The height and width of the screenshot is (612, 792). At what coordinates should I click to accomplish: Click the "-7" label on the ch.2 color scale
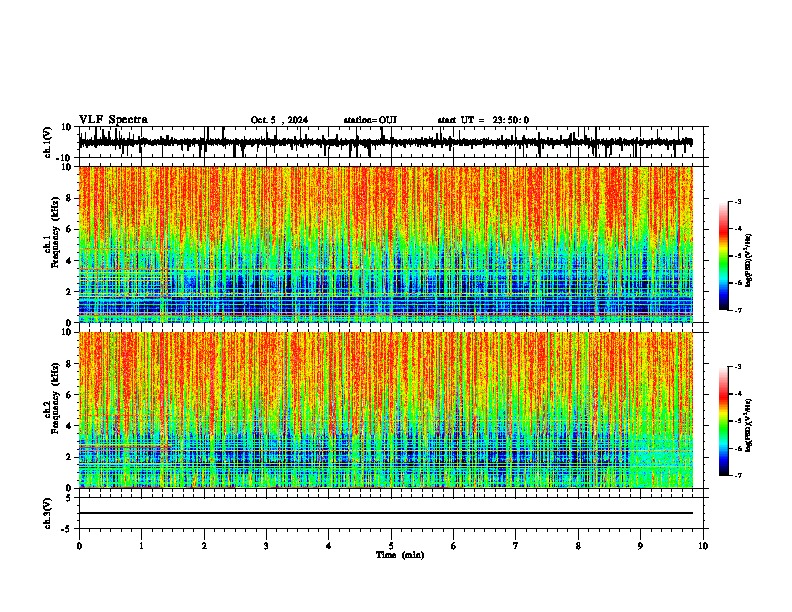(737, 475)
